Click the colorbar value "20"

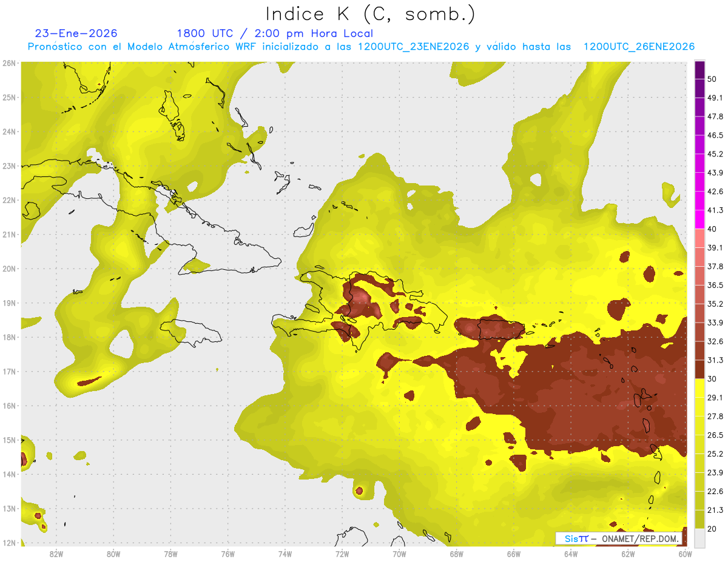pos(712,529)
